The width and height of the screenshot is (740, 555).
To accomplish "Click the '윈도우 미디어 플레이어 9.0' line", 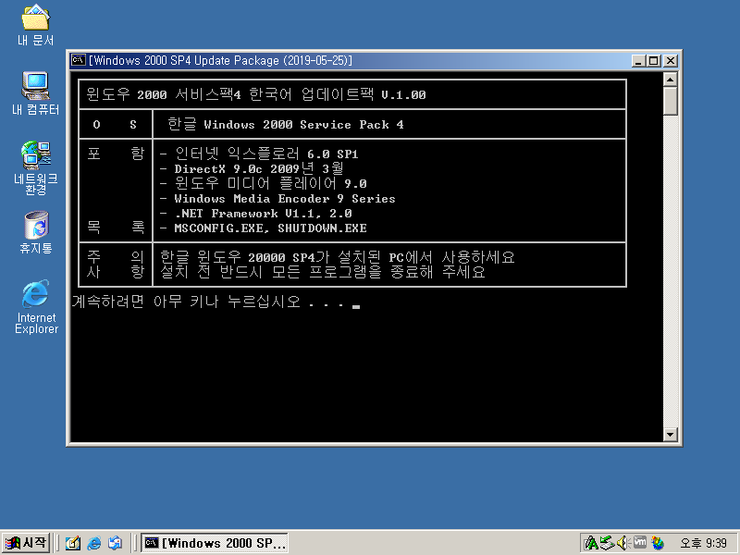I will (x=263, y=183).
